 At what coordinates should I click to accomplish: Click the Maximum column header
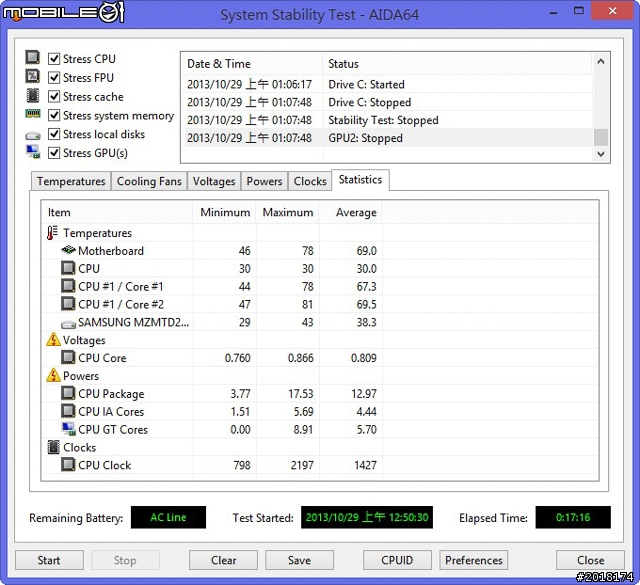pyautogui.click(x=287, y=212)
